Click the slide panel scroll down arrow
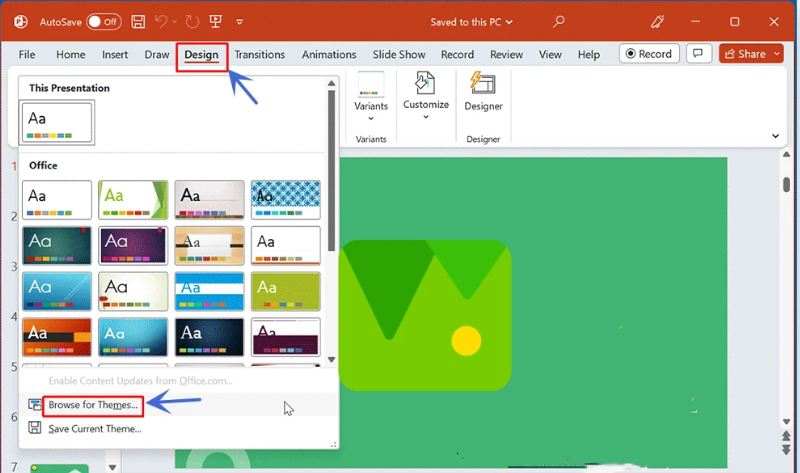 click(112, 467)
